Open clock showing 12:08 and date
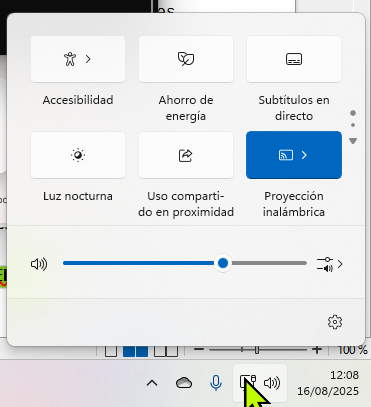Image resolution: width=371 pixels, height=407 pixels. (x=328, y=383)
